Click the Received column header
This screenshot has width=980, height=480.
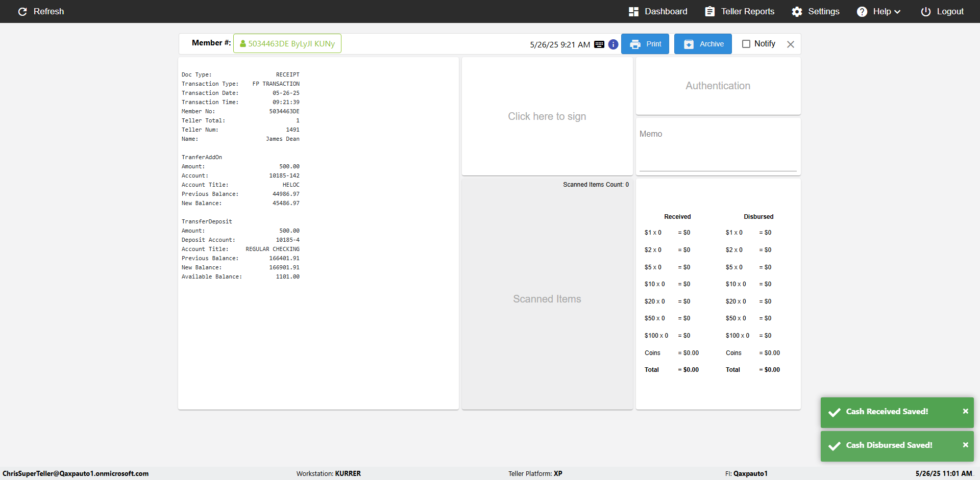click(x=677, y=217)
